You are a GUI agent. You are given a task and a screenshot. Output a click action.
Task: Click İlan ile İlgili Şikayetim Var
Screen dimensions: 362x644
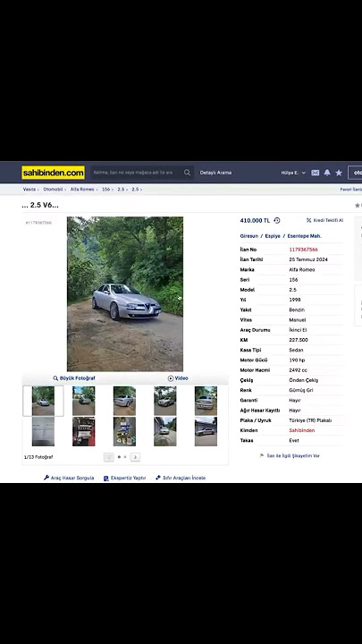point(293,456)
